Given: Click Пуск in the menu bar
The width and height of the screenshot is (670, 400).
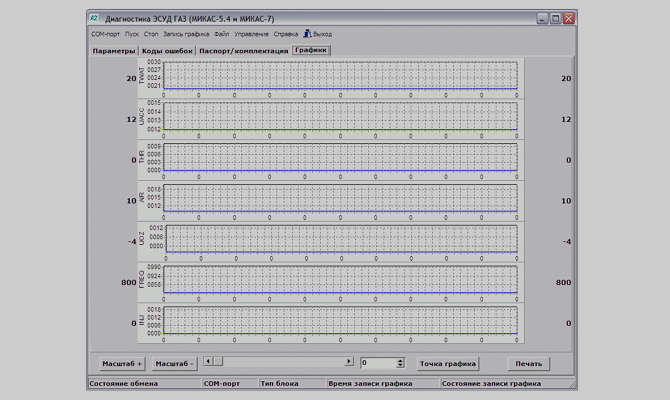Looking at the screenshot, I should pos(132,34).
